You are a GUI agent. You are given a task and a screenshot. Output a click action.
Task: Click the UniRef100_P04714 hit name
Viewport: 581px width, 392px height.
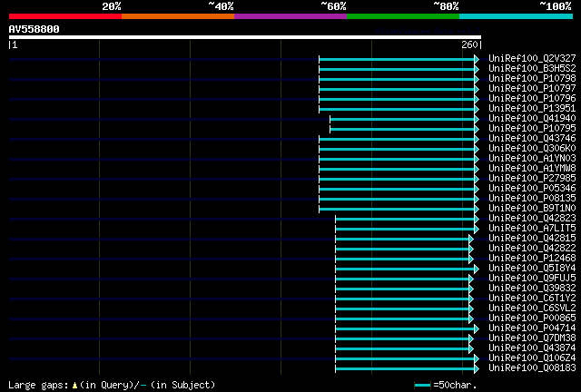[532, 328]
